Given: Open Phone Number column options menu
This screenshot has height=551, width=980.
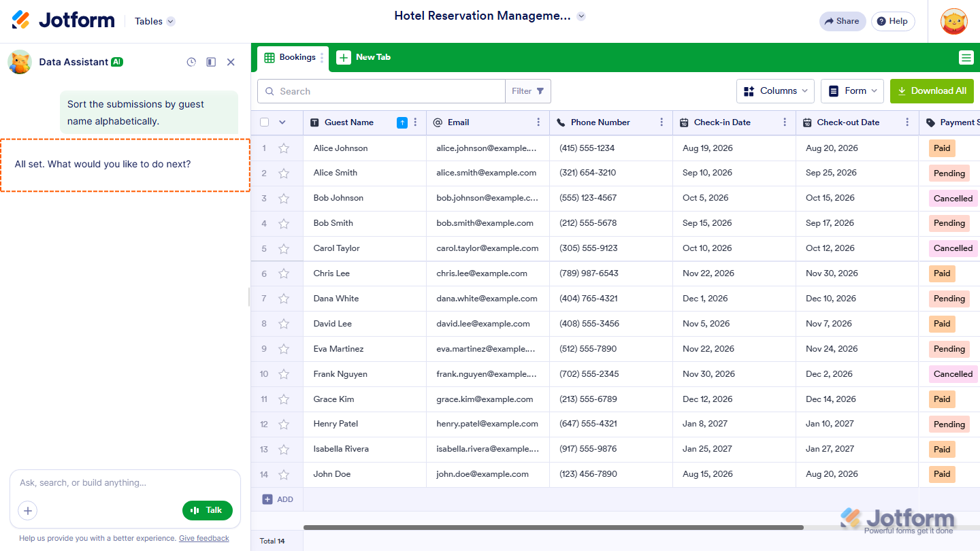Looking at the screenshot, I should 661,122.
